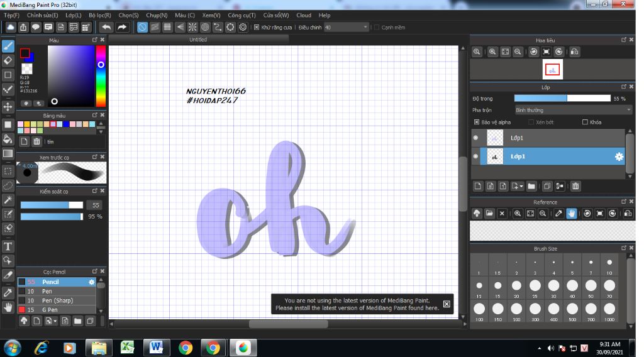
Task: Select the Pen brush in list
Action: click(x=57, y=292)
